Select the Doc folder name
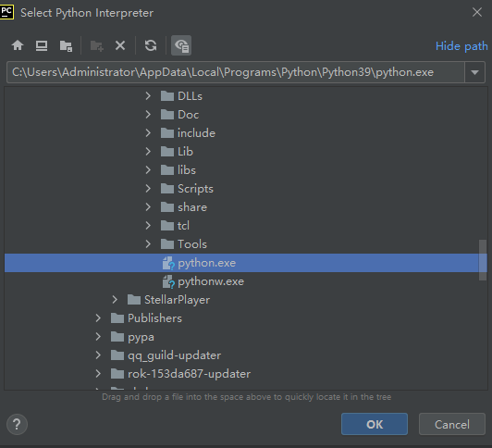The width and height of the screenshot is (492, 448). (x=189, y=115)
